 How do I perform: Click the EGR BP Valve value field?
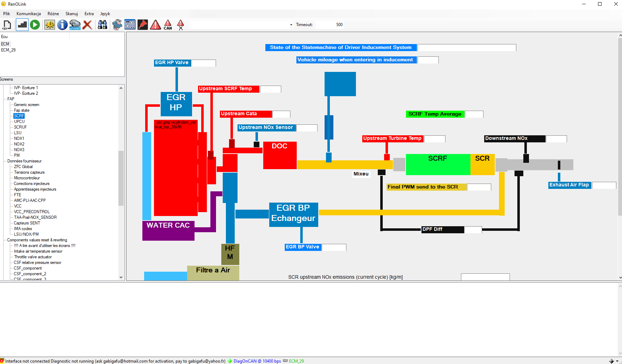(334, 247)
